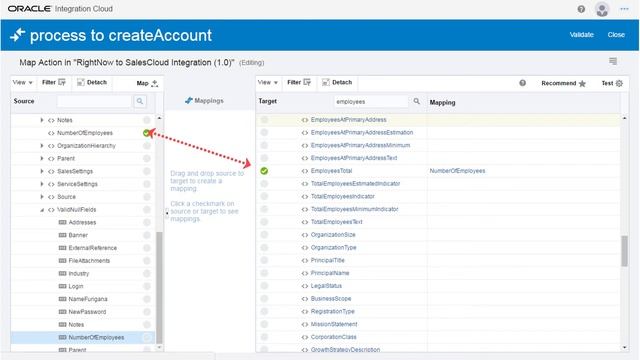Click the mapper arrows icon beside the title
This screenshot has height=360, width=640.
(18, 35)
